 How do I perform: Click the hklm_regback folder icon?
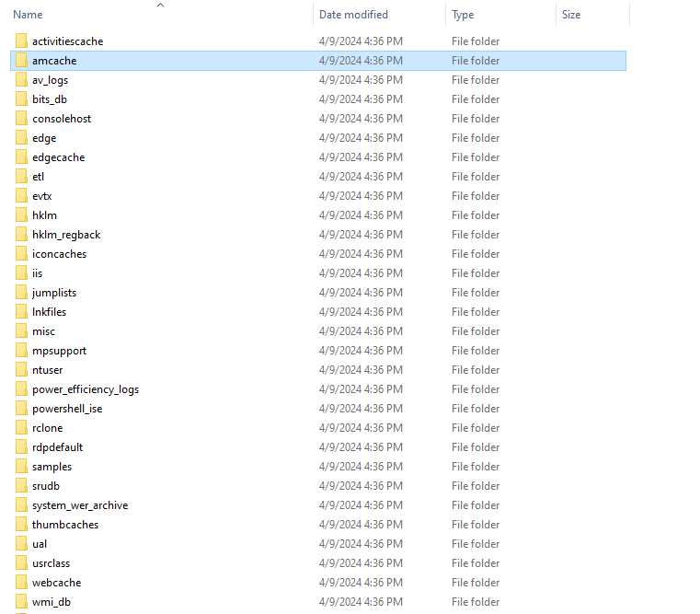pyautogui.click(x=21, y=234)
